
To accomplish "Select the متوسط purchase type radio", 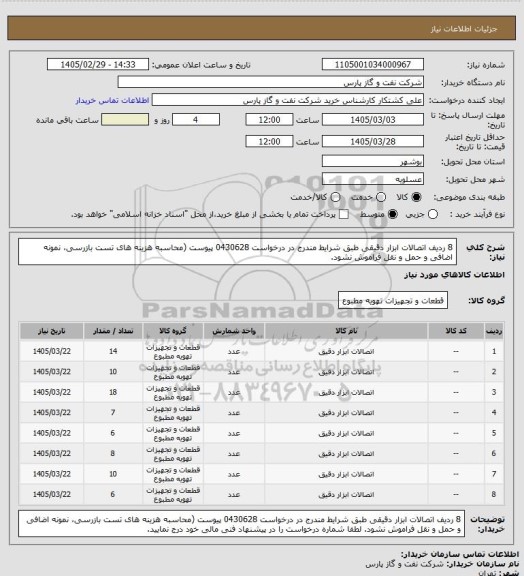I will [x=393, y=214].
